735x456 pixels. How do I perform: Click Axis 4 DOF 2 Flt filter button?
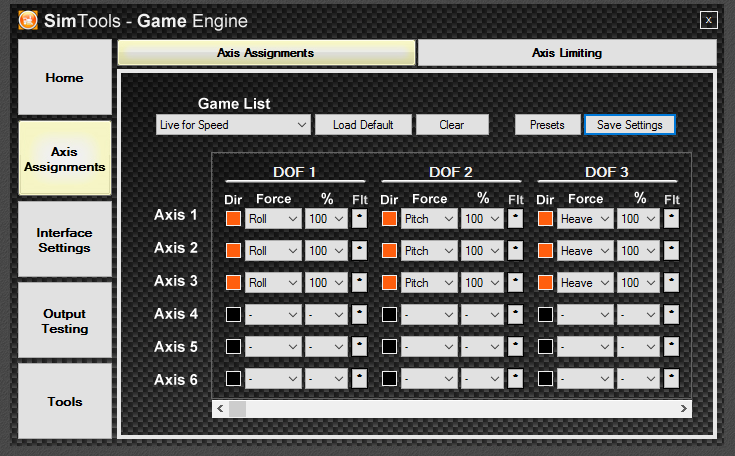[516, 314]
